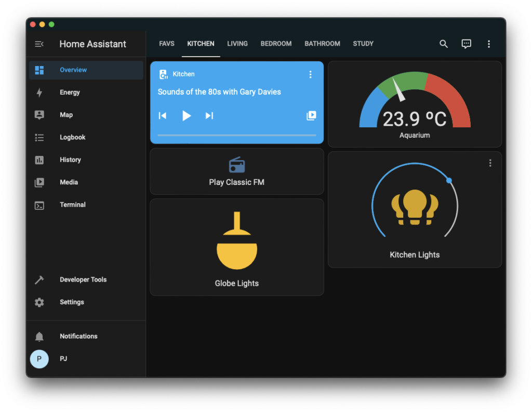Open the PJ user profile
This screenshot has height=412, width=532.
(x=39, y=359)
